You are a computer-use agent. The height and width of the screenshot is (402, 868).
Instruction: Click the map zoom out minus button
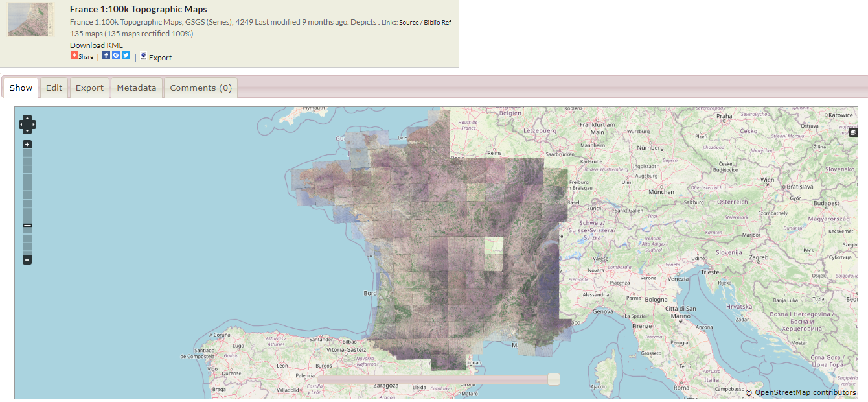(x=27, y=260)
